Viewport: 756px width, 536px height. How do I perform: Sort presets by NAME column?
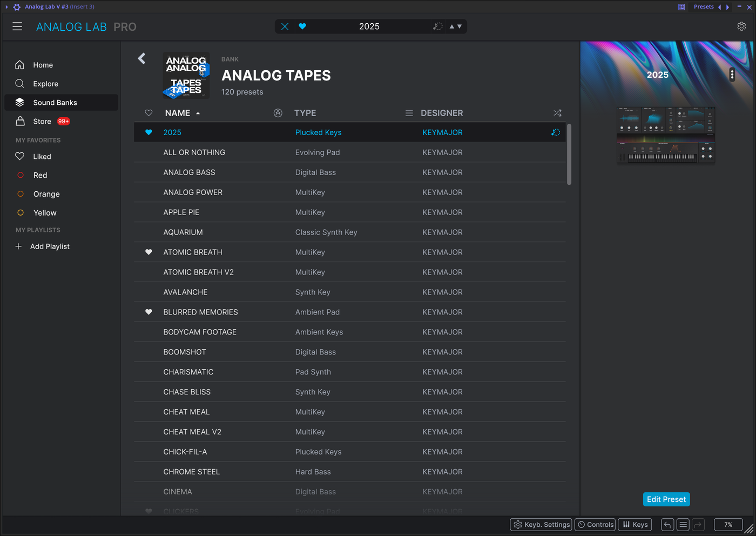click(x=178, y=113)
